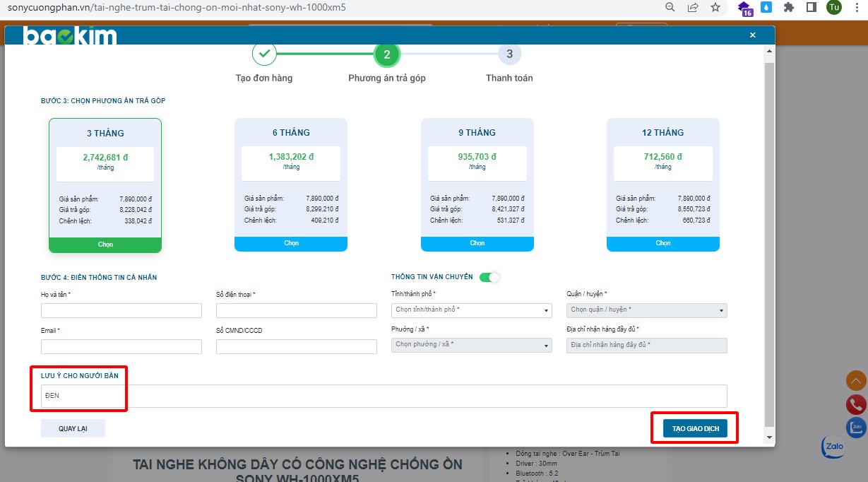Screen dimensions: 868x482
Task: Click the Thanh toán step label
Action: coord(509,78)
